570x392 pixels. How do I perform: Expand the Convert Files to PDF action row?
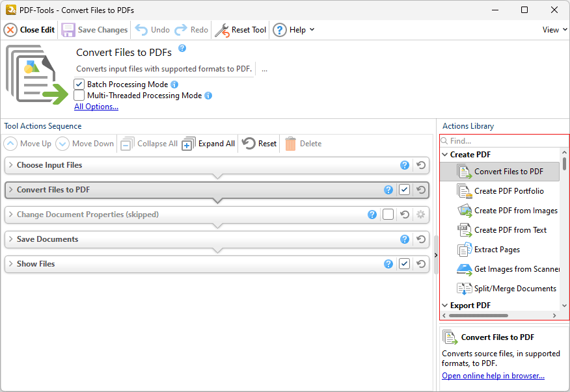(x=11, y=190)
